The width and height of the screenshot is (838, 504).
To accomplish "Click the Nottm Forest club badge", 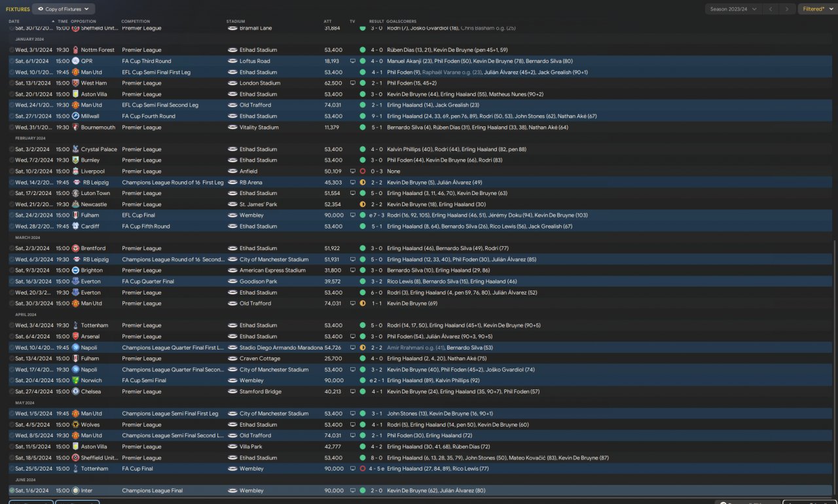I will (x=75, y=50).
